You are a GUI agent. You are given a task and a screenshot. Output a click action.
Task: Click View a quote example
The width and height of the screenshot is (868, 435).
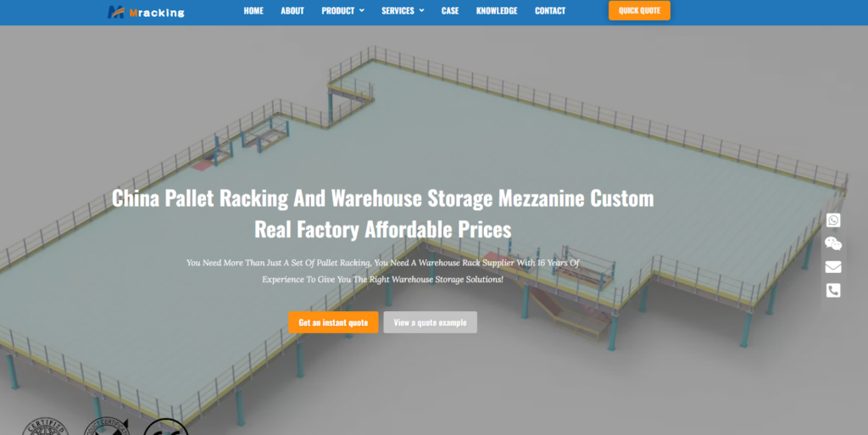(430, 322)
